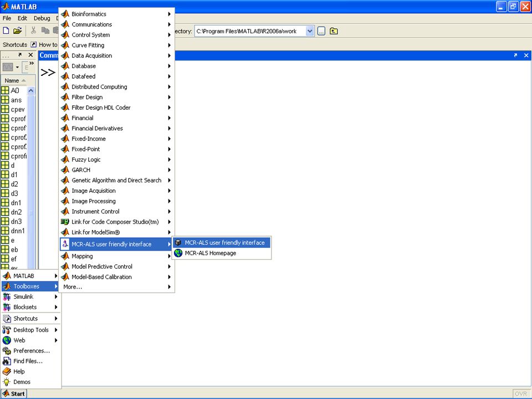Expand the Mapping submenu arrow
Screen dimensions: 532x399
pos(169,256)
